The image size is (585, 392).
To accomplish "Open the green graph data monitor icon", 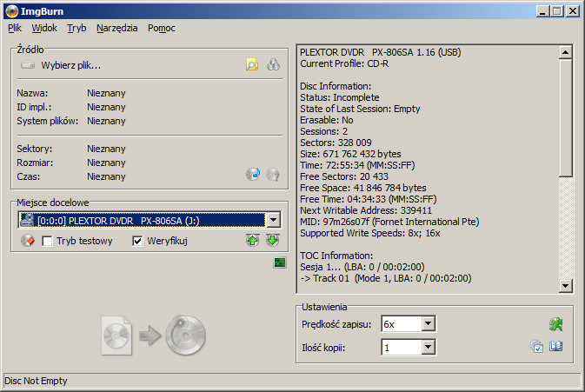I will tap(280, 262).
